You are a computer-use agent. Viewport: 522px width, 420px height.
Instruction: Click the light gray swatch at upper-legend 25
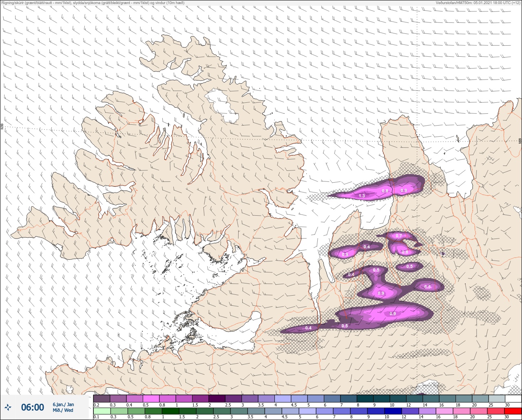point(497,398)
